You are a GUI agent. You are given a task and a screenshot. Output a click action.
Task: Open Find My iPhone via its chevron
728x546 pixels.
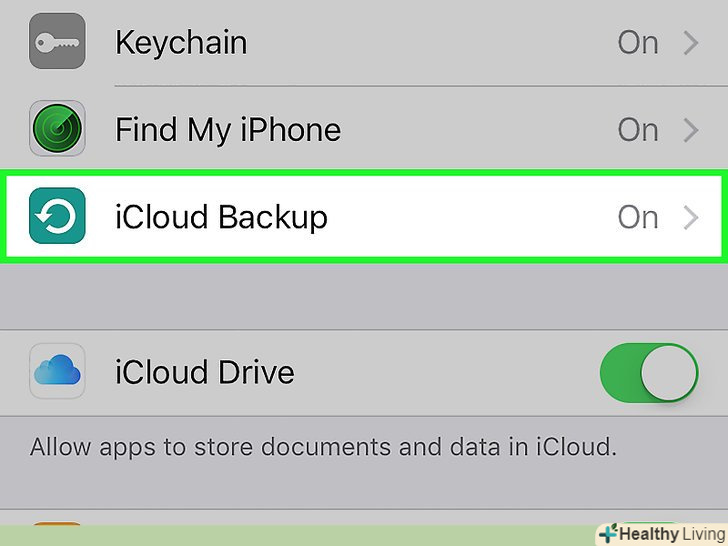point(691,130)
